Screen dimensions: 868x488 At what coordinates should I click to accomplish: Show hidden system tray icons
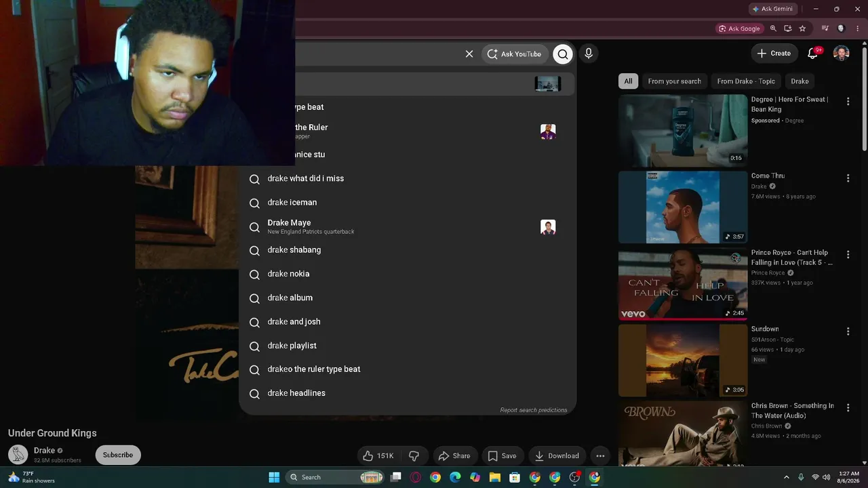[787, 477]
